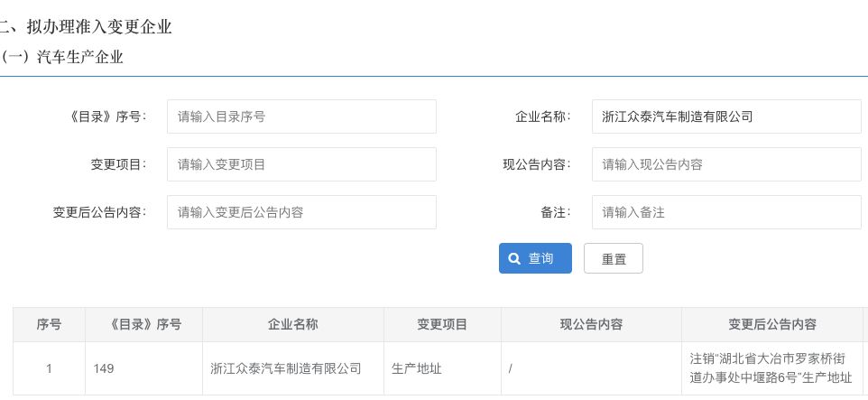Click the 序号 column header
868x400 pixels.
(x=50, y=325)
